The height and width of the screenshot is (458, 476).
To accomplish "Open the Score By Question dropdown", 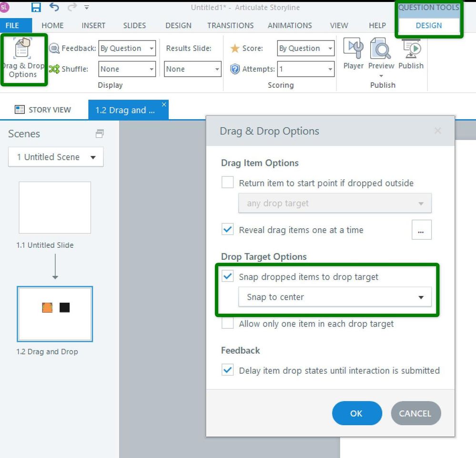I will 306,48.
